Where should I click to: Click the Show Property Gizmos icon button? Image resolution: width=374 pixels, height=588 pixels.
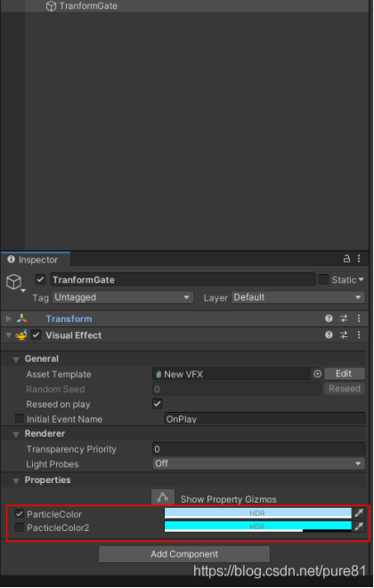click(x=163, y=497)
